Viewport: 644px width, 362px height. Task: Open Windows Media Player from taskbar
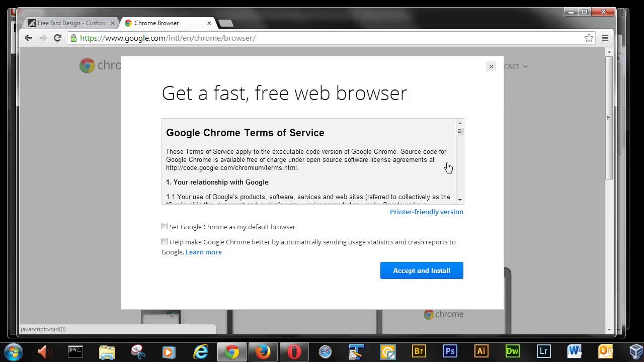coord(169,351)
